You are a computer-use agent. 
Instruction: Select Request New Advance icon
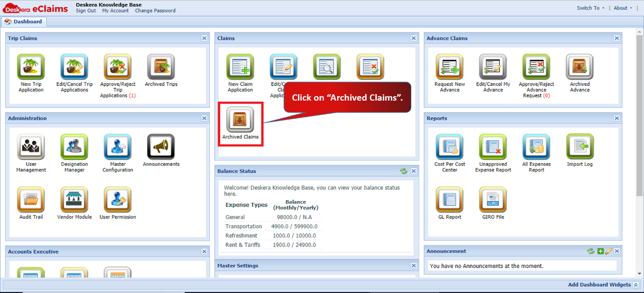pos(450,67)
